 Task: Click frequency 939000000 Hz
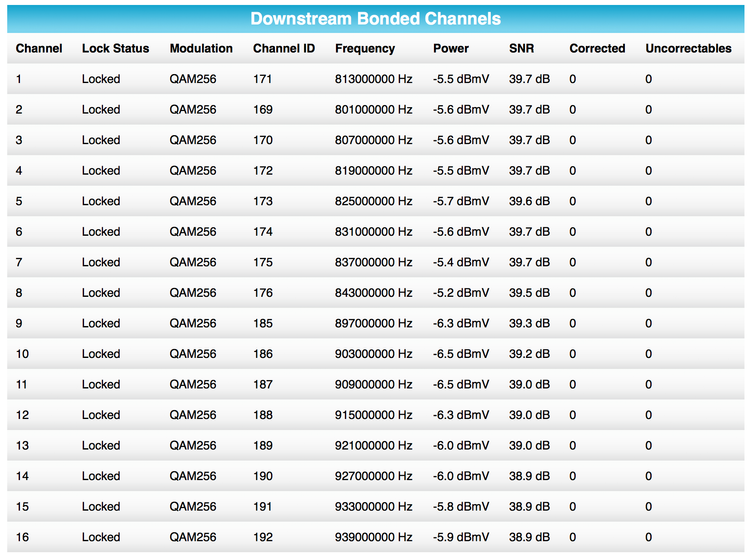(x=374, y=537)
